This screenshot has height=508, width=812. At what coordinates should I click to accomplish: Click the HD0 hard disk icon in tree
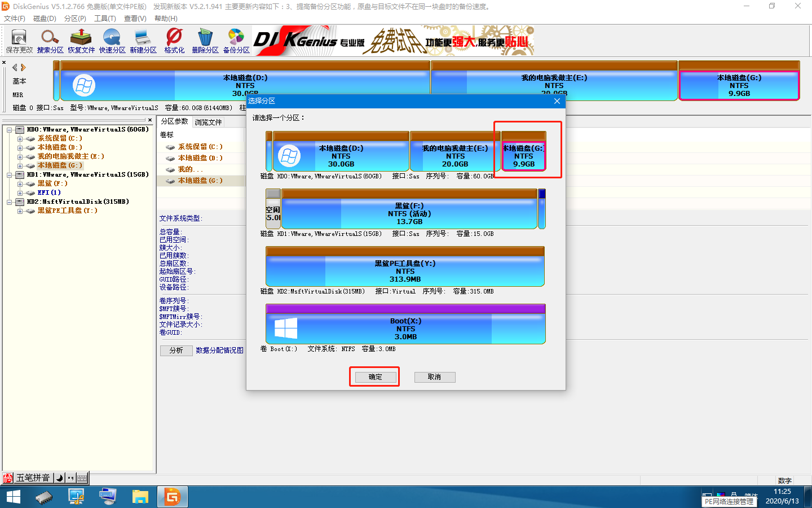pos(20,130)
